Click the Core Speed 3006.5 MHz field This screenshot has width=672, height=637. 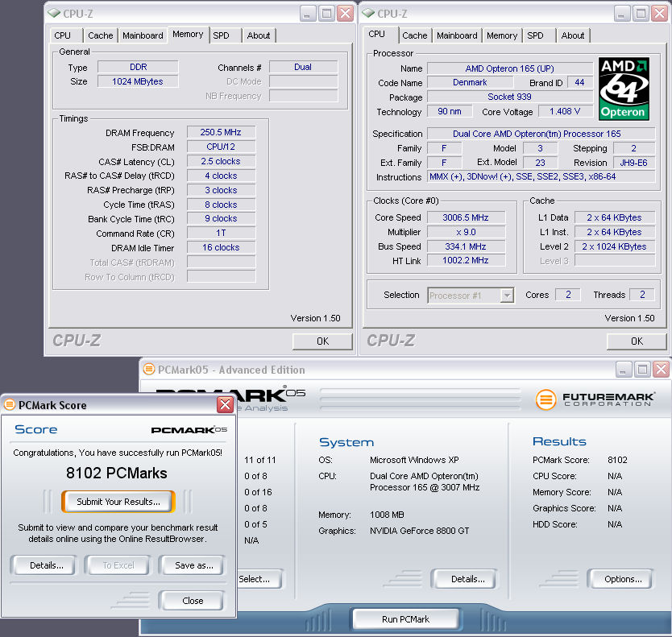pos(466,217)
